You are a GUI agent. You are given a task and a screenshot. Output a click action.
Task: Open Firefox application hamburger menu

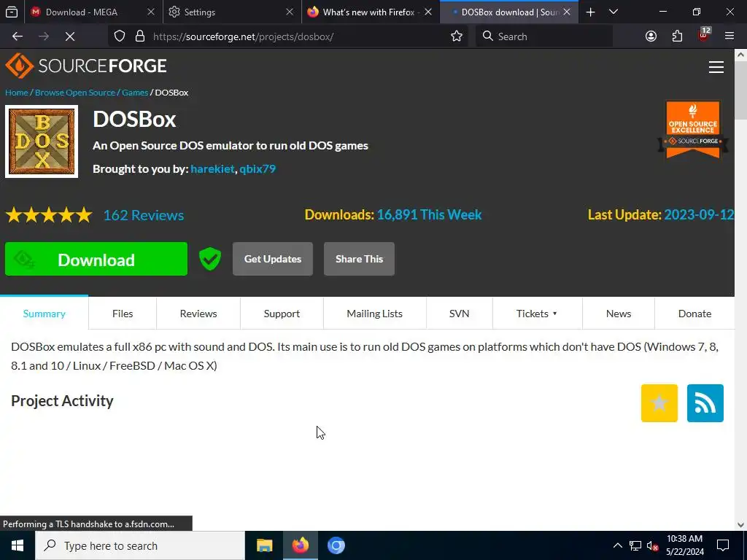tap(729, 36)
